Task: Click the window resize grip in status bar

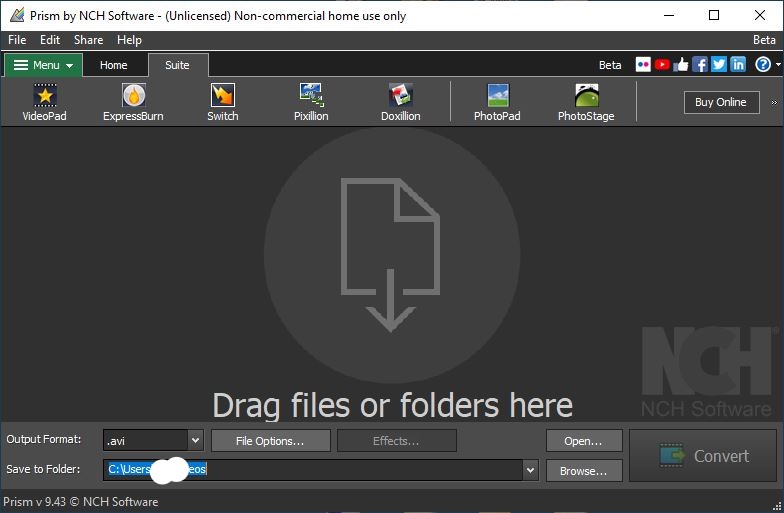Action: pyautogui.click(x=776, y=506)
